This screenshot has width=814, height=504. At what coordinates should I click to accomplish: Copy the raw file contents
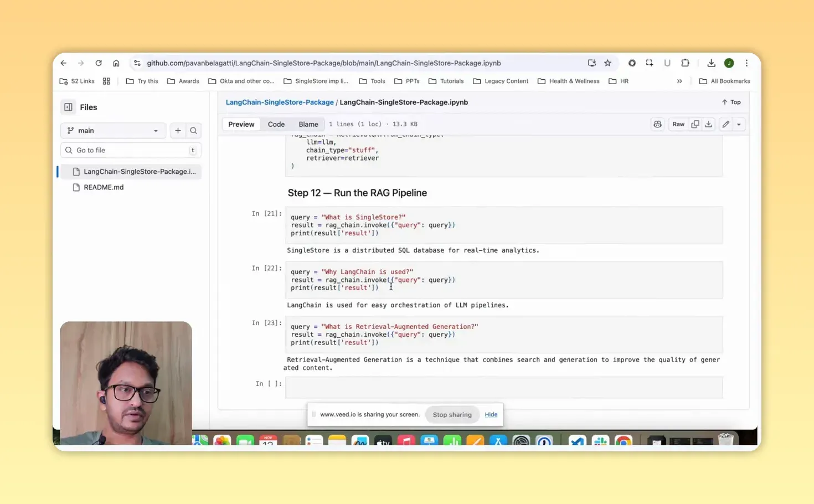point(695,125)
